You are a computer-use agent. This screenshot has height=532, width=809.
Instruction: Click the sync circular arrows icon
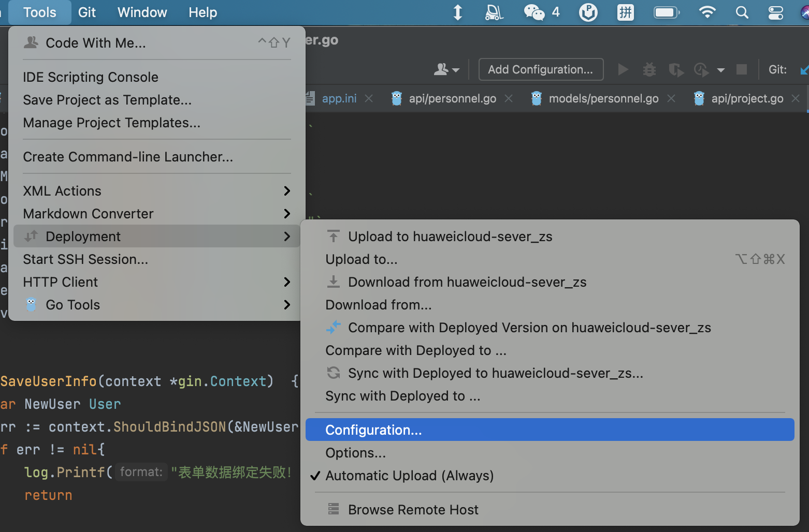(334, 373)
